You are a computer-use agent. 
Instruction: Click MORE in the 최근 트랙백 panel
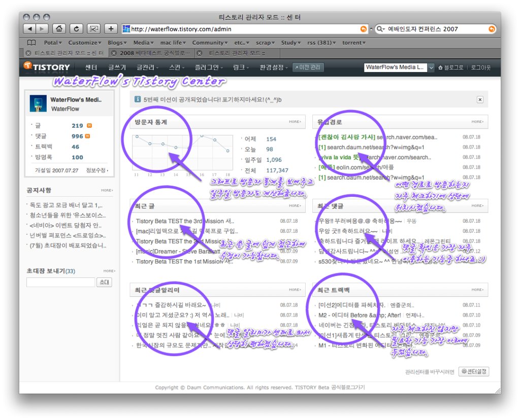(x=477, y=290)
